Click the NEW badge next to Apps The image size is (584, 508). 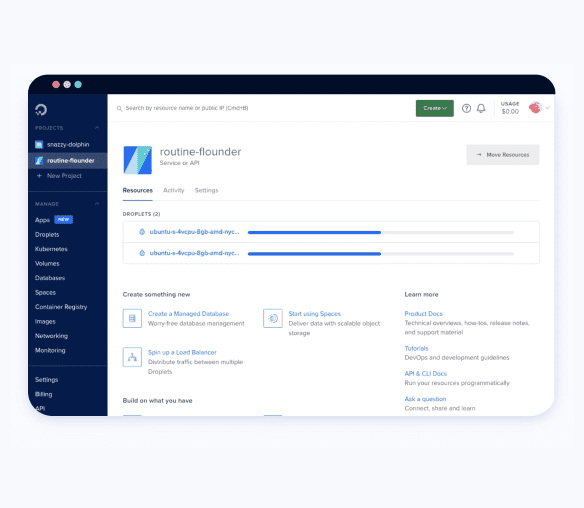point(64,220)
